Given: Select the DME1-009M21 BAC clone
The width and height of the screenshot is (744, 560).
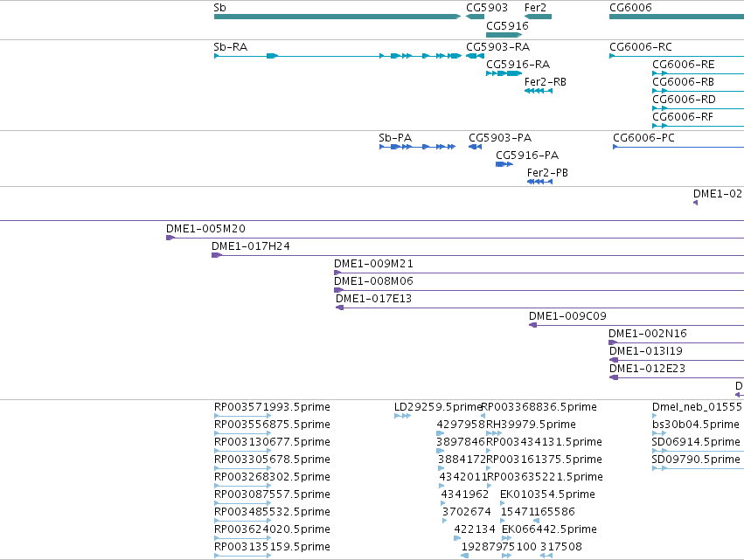Looking at the screenshot, I should coord(539,273).
